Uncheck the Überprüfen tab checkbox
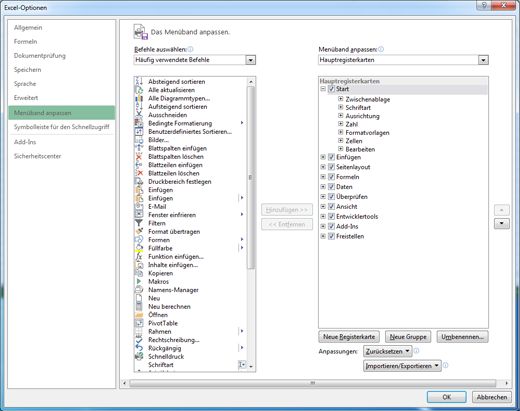 (x=331, y=197)
